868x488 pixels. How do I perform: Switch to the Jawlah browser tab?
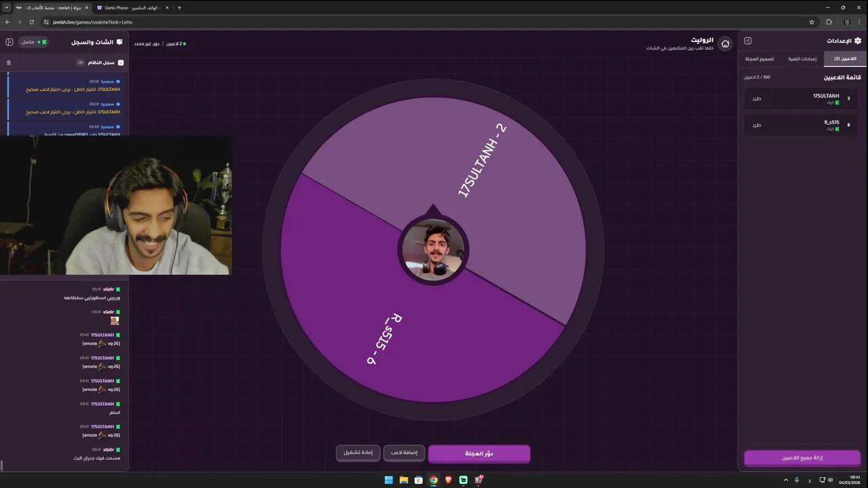point(52,7)
